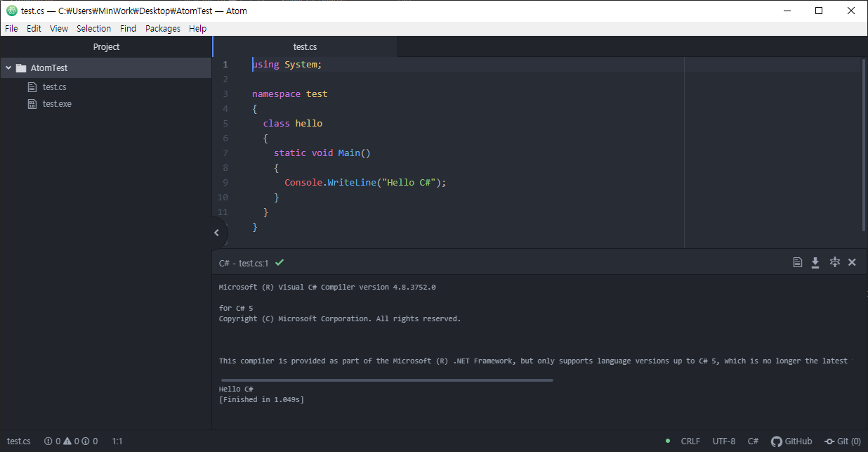Click line number 9 in the gutter
868x452 pixels.
pyautogui.click(x=225, y=183)
